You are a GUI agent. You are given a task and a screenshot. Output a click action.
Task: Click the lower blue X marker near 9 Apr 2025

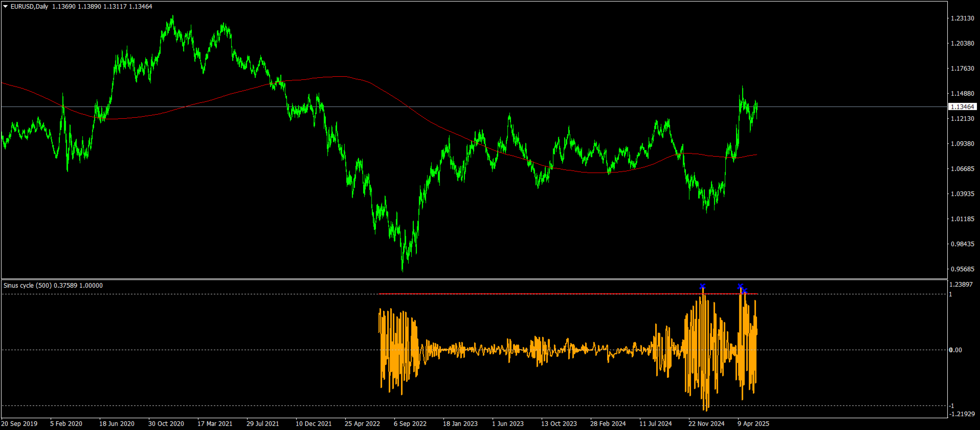tap(745, 291)
